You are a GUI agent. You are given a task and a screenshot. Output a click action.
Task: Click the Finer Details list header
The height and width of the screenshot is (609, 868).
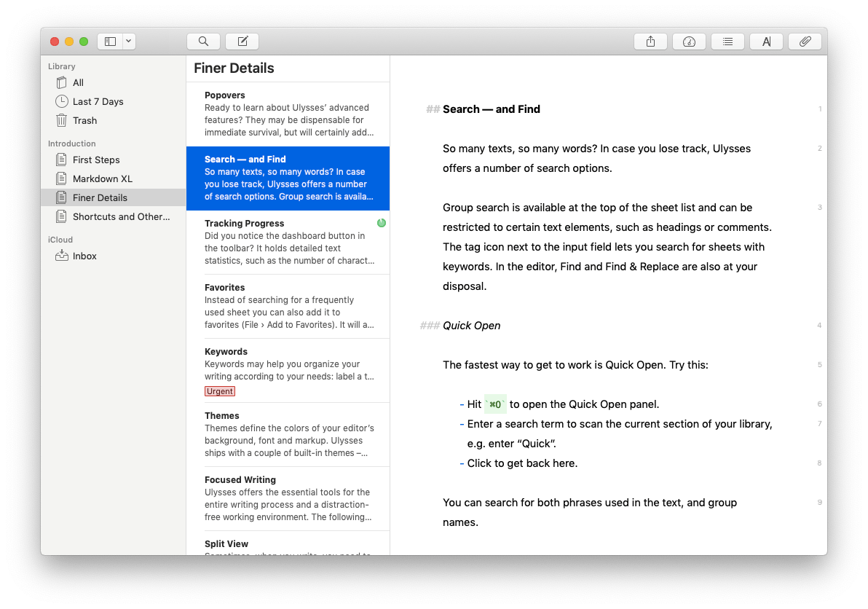234,68
